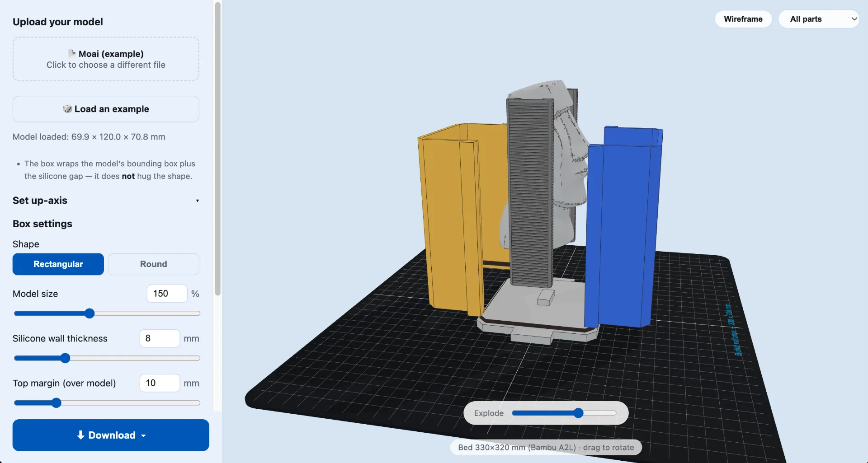The image size is (868, 463).
Task: Click the Explode slider handle
Action: pyautogui.click(x=578, y=413)
